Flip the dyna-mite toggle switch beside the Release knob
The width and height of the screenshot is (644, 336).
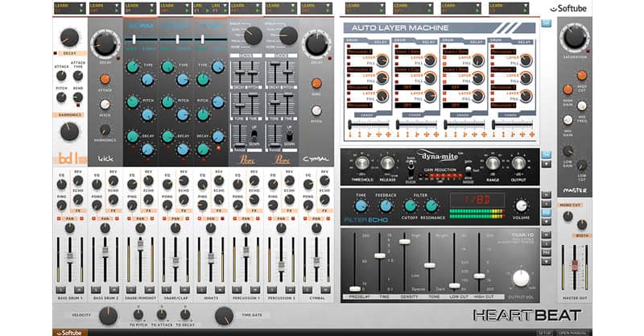coord(411,169)
